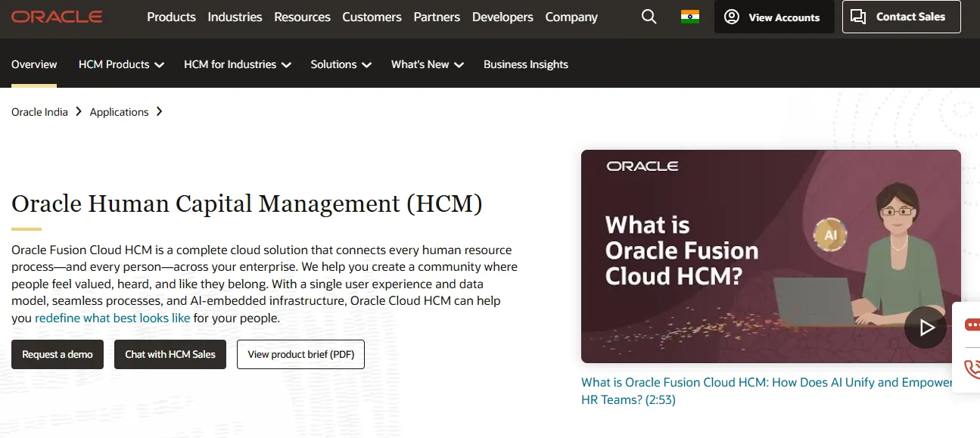Image resolution: width=980 pixels, height=438 pixels.
Task: Click View Accounts button
Action: click(774, 17)
